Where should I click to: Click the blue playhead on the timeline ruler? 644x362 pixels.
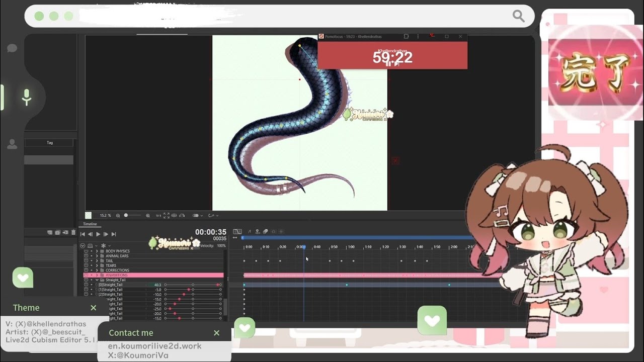[304, 247]
